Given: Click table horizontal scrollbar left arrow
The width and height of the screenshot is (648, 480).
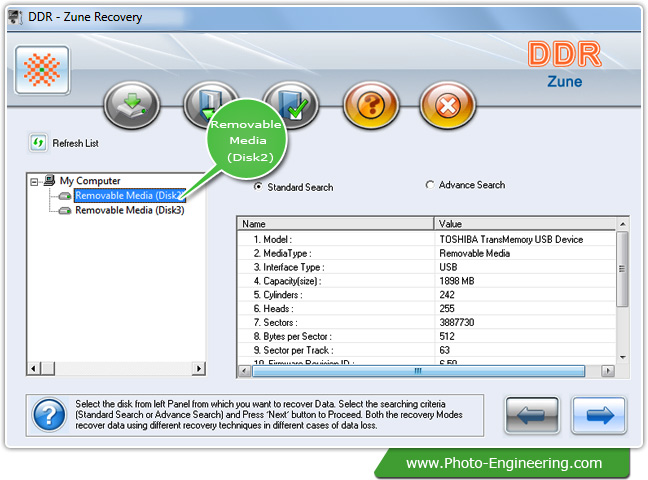Looking at the screenshot, I should pos(244,371).
